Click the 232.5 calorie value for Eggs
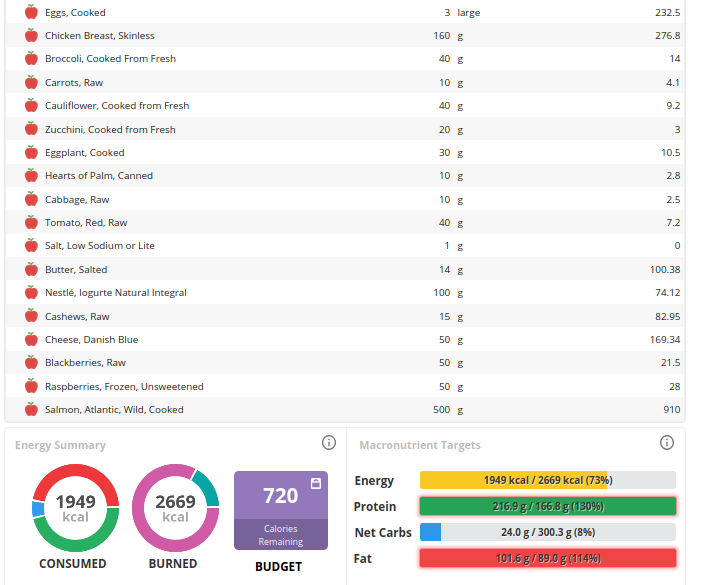This screenshot has width=701, height=585. click(x=667, y=13)
